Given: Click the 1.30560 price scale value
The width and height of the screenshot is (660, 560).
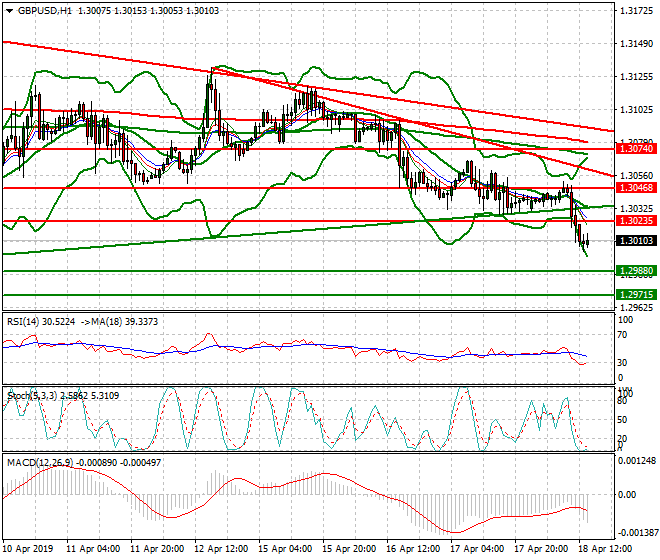Looking at the screenshot, I should coord(636,176).
